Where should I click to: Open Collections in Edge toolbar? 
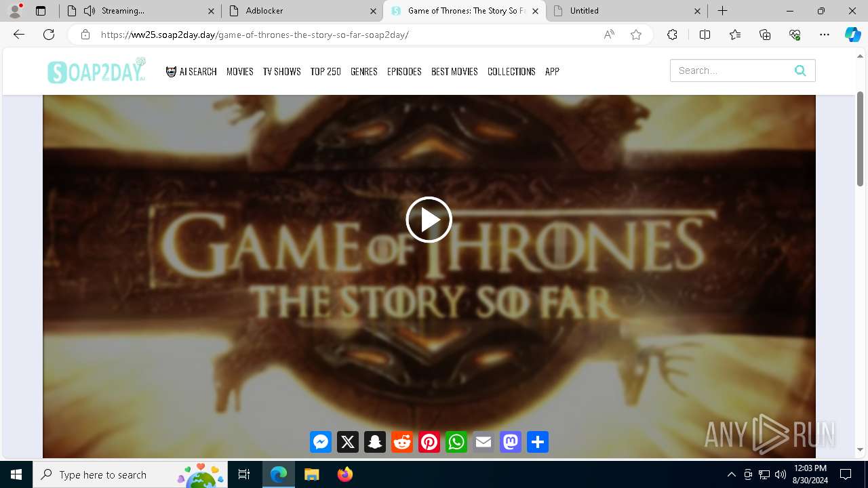pos(765,35)
